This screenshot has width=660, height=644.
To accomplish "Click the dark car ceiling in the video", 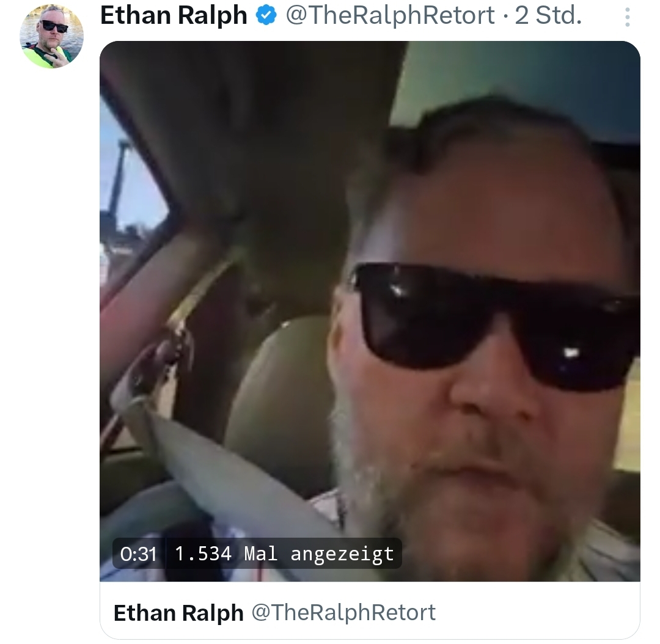I will pos(252,126).
